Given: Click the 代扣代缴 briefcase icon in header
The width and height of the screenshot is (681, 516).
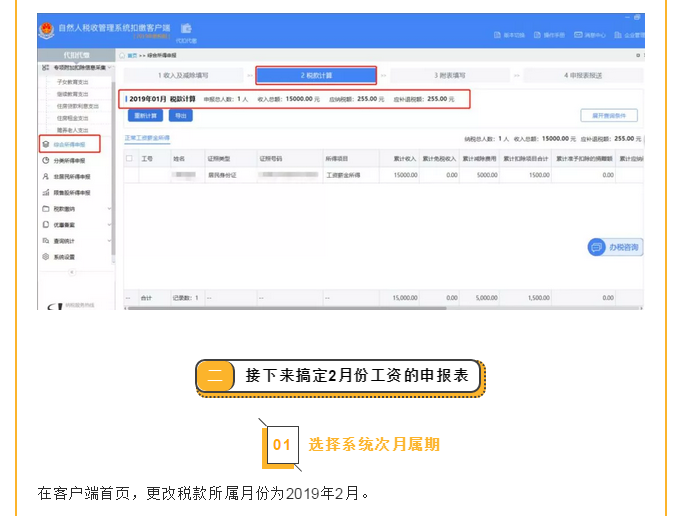Looking at the screenshot, I should tap(186, 29).
